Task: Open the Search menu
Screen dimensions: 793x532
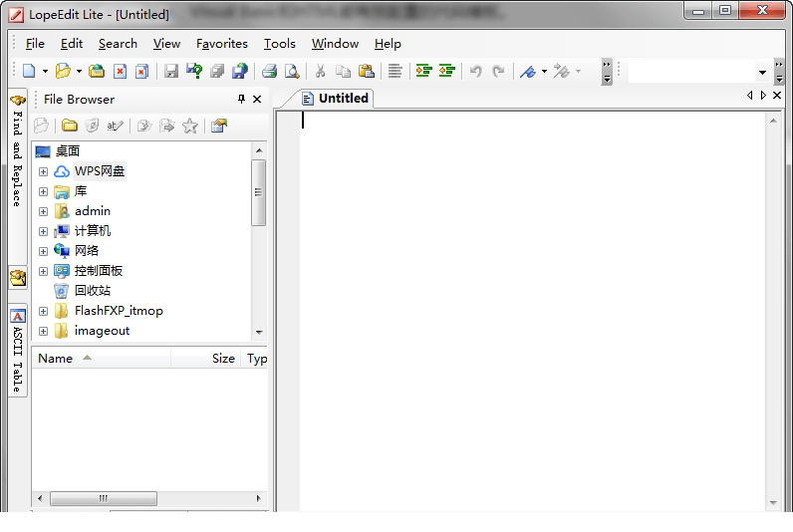Action: point(118,44)
